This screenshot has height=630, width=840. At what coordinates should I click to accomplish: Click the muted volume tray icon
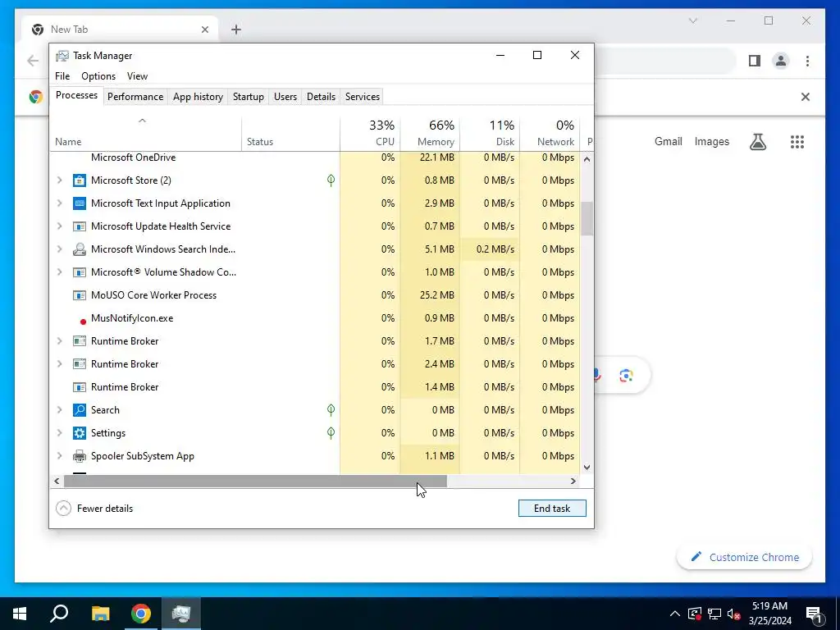pyautogui.click(x=734, y=614)
